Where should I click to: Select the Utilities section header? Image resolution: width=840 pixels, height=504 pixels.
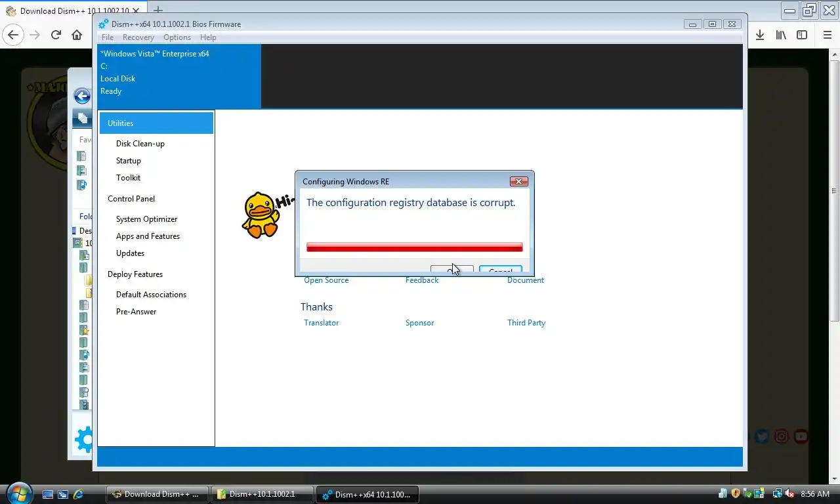[x=156, y=123]
